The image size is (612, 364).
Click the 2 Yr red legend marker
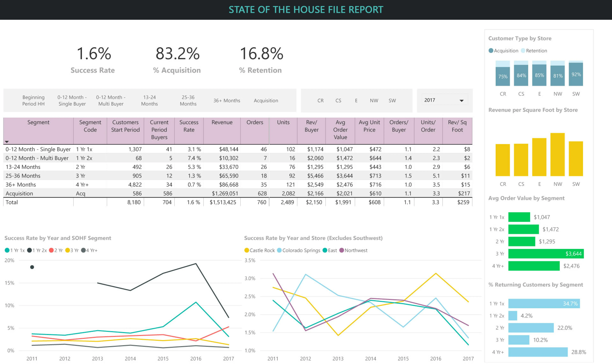click(x=51, y=250)
